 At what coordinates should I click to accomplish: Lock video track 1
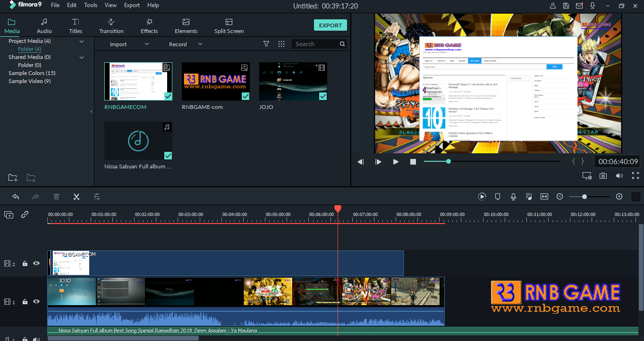(x=25, y=301)
